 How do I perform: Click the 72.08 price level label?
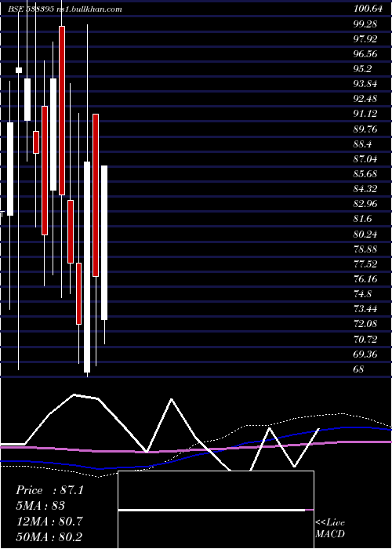click(365, 324)
